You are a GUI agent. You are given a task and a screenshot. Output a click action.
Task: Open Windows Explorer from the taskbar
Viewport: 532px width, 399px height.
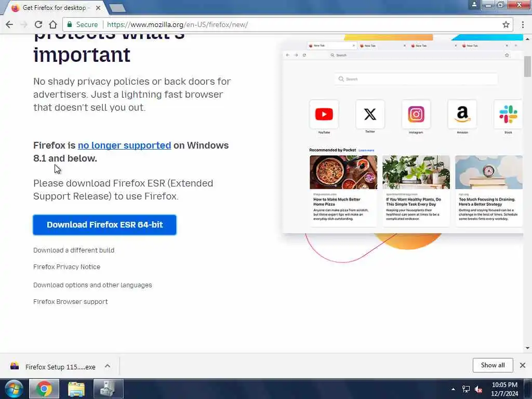point(76,389)
